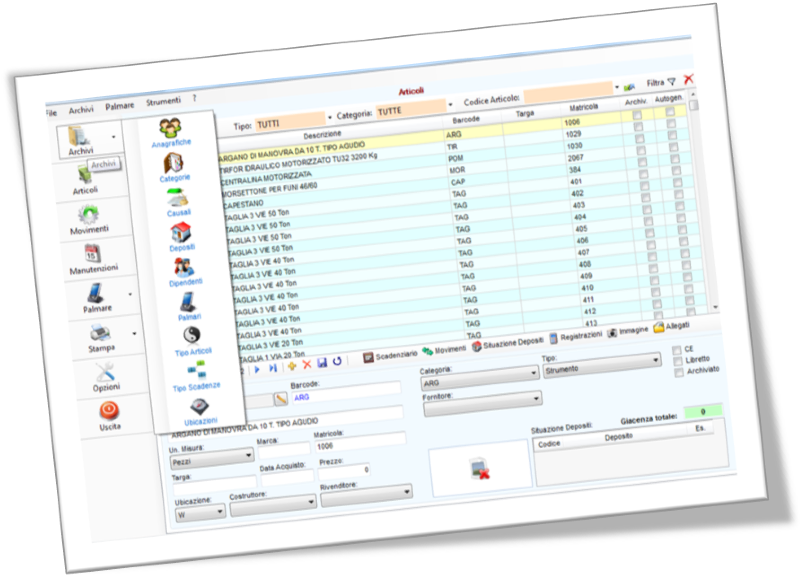This screenshot has height=576, width=800.
Task: Open the Archivi menu in menu bar
Action: 81,110
